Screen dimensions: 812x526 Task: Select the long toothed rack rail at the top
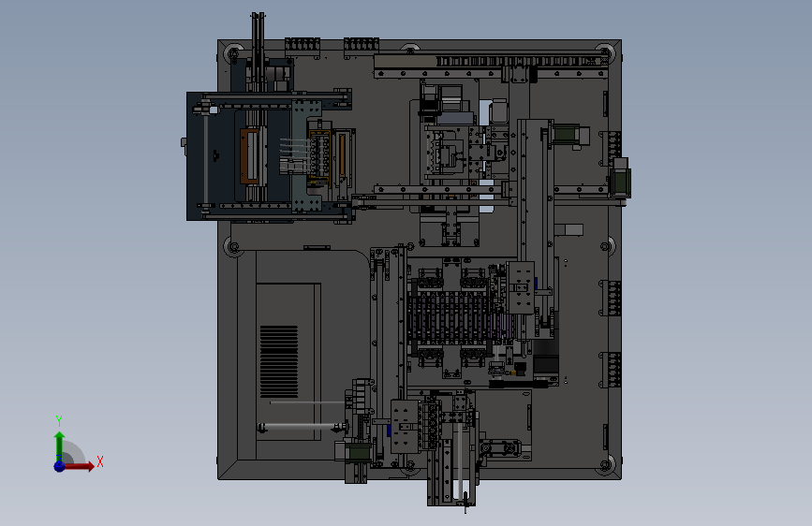click(x=521, y=62)
